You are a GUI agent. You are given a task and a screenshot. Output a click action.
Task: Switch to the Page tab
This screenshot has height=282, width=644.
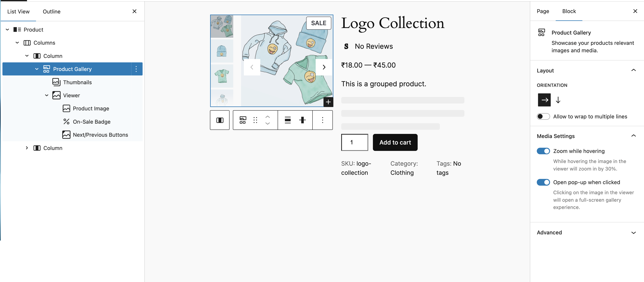click(x=543, y=11)
